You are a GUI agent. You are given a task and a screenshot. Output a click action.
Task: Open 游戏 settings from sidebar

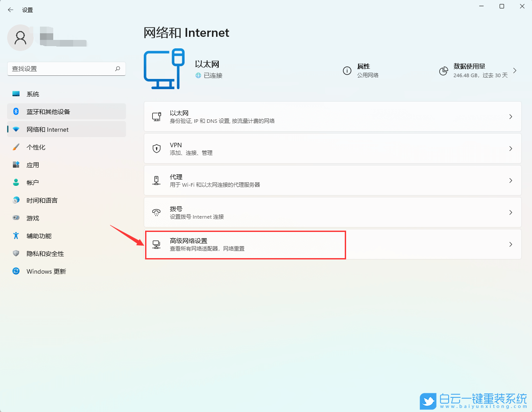[x=16, y=218]
